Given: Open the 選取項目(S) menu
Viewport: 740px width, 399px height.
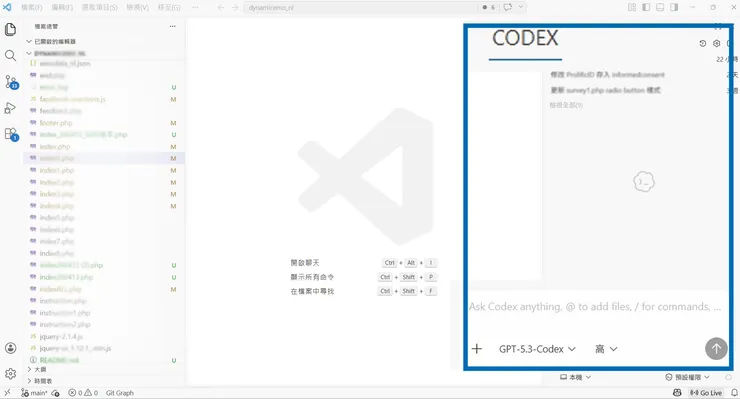Looking at the screenshot, I should [100, 8].
